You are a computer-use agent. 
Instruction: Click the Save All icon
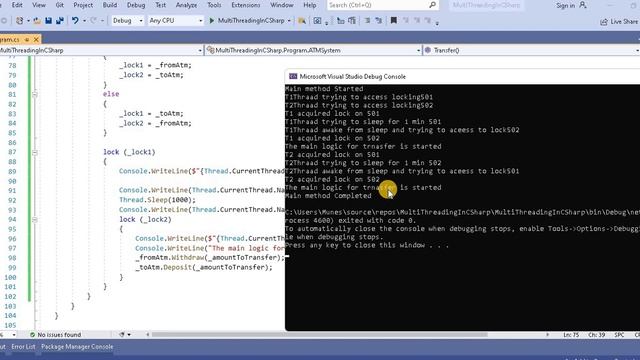tap(60, 20)
